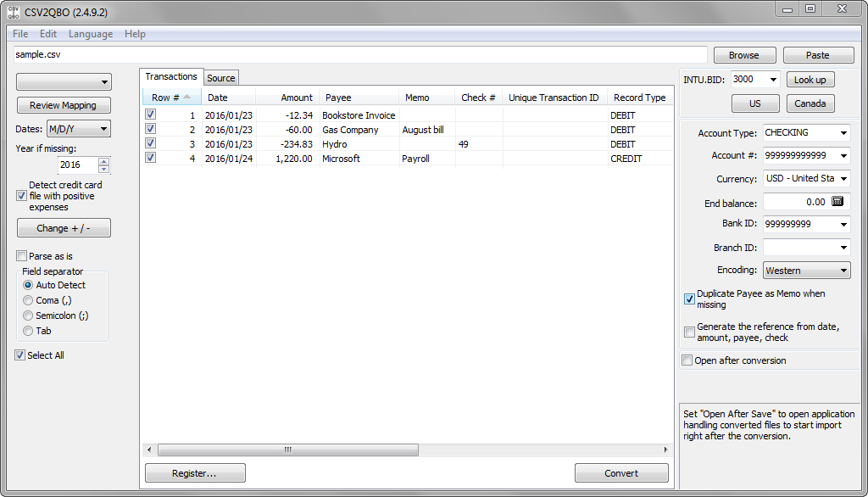Image resolution: width=868 pixels, height=497 pixels.
Task: Sort by the Payee column header
Action: point(359,98)
